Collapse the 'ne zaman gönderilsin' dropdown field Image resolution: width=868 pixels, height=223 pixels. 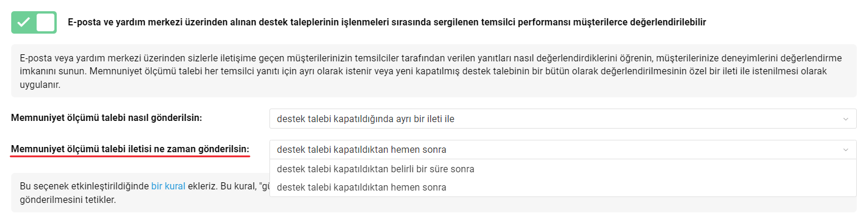[x=563, y=149]
